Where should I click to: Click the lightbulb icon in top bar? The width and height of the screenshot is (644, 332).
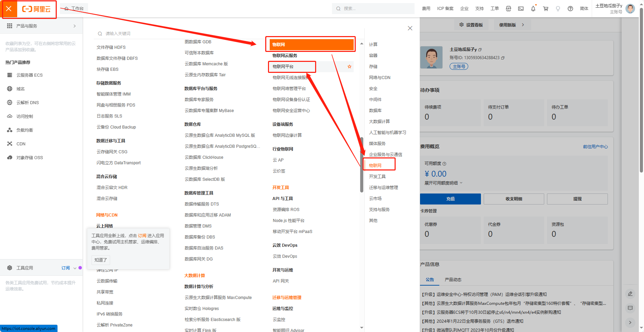[x=558, y=9]
